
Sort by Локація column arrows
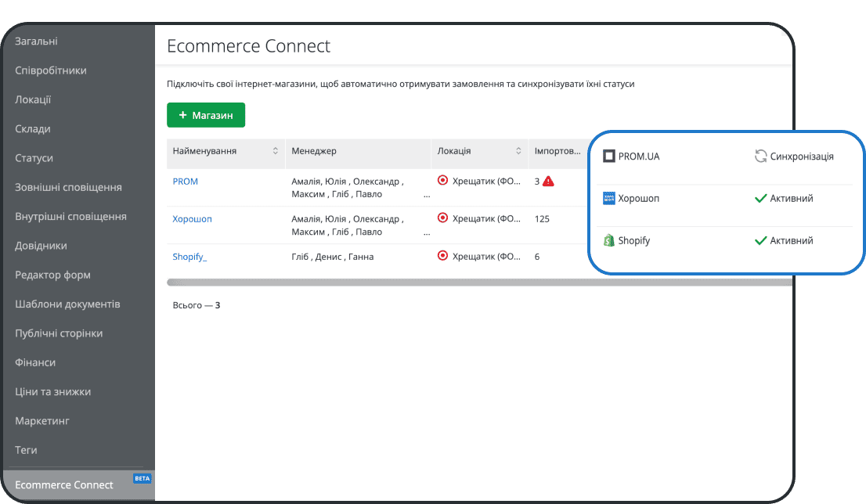point(518,151)
